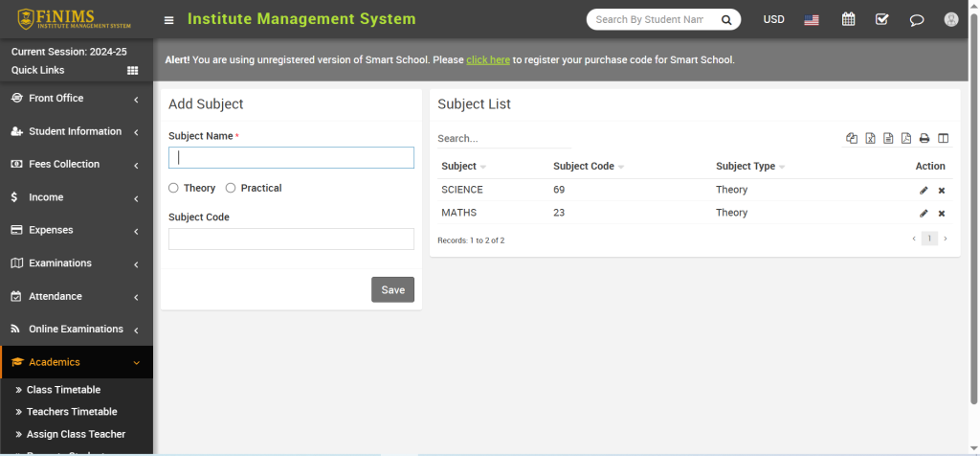Click the Copy table icon
980x456 pixels.
click(x=852, y=139)
